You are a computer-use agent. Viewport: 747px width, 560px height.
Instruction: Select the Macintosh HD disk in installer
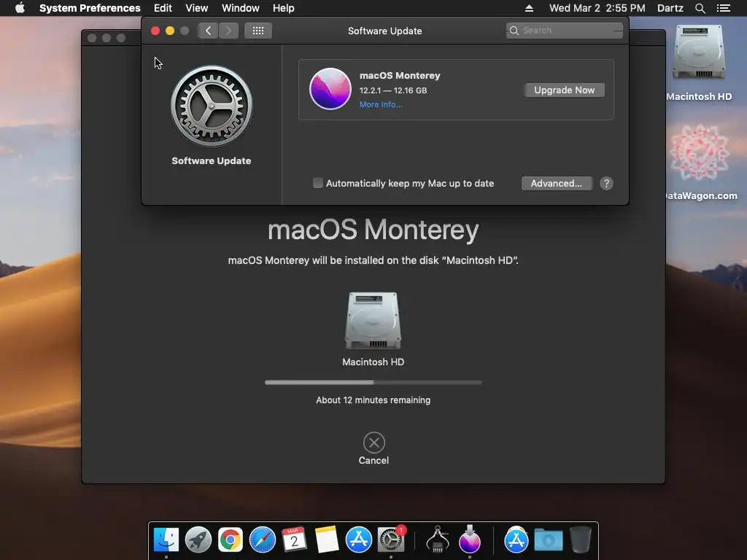[373, 321]
